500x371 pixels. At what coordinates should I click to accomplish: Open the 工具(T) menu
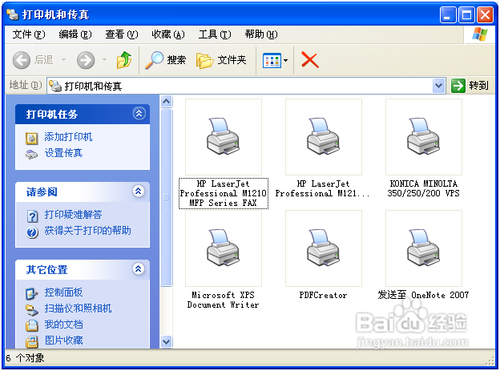click(215, 34)
